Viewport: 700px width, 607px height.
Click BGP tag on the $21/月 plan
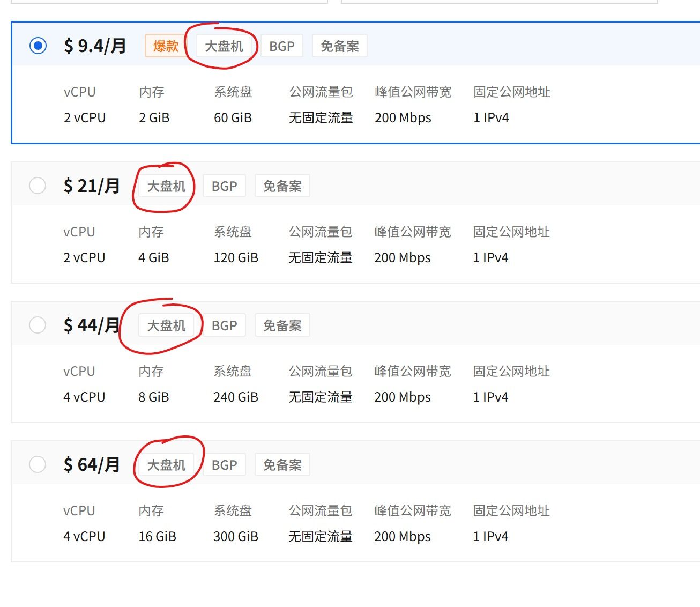point(225,186)
